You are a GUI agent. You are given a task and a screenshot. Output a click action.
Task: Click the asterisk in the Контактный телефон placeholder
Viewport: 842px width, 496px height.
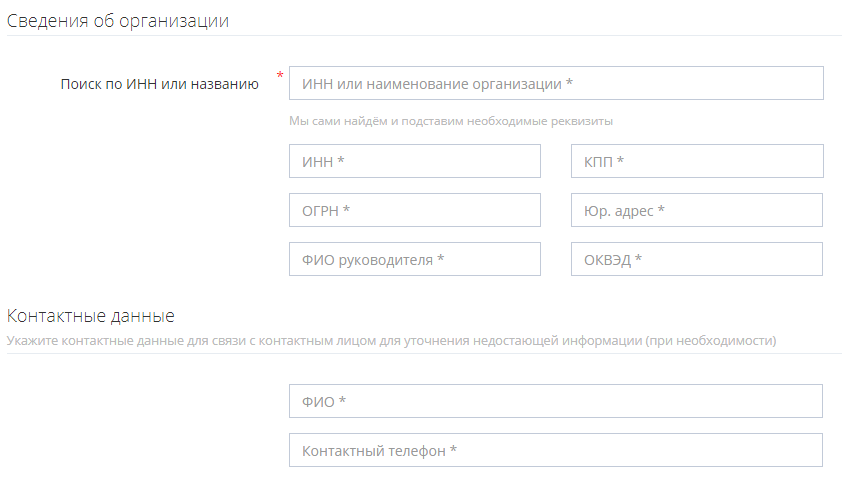453,450
